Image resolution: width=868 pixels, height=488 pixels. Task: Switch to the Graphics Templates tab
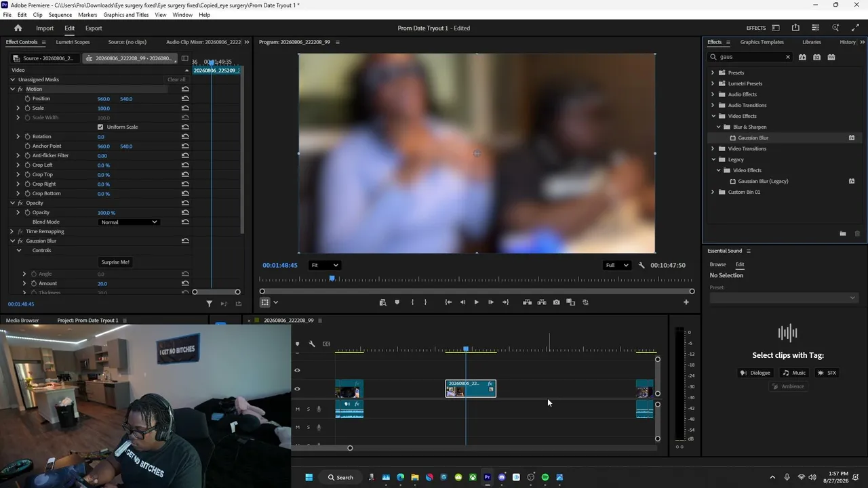pyautogui.click(x=762, y=42)
